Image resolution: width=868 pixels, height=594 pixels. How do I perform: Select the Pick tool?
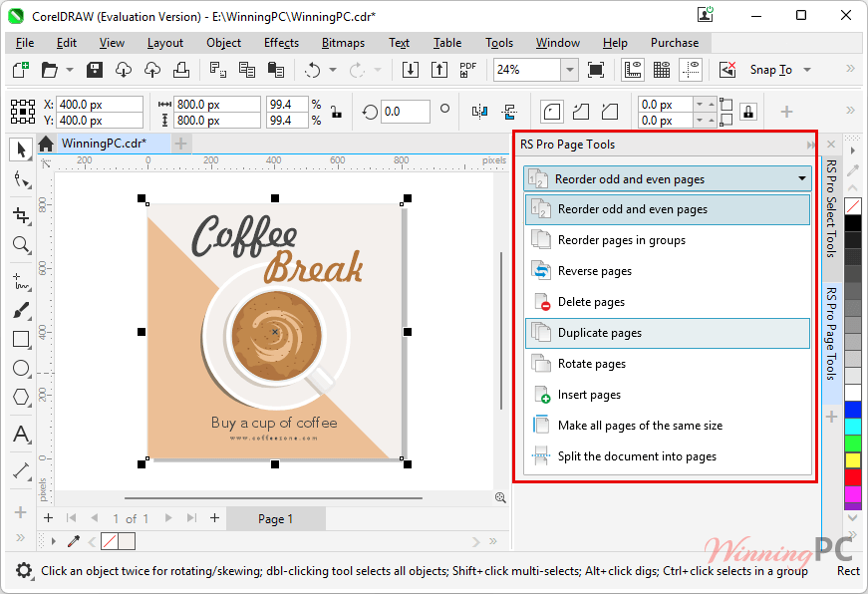(21, 150)
